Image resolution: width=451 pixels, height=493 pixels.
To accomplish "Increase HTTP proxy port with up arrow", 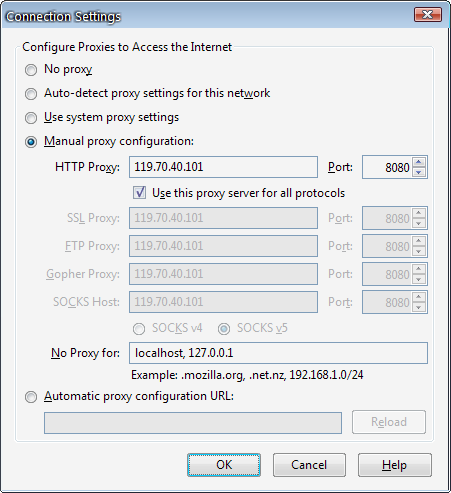I will [x=419, y=162].
